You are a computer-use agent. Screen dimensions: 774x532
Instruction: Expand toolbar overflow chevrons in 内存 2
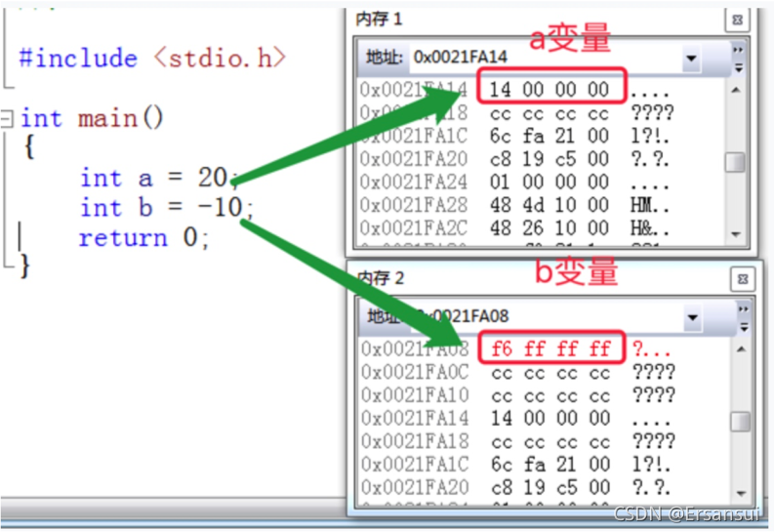[x=744, y=308]
